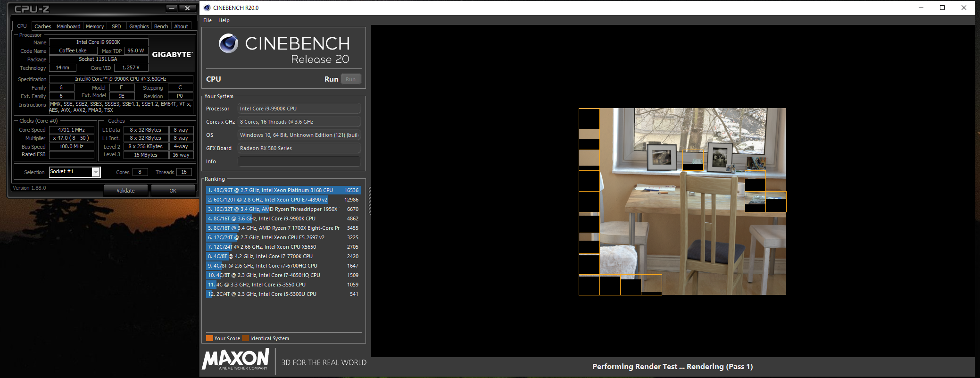Switch to the Bench tab in CPU-Z
The width and height of the screenshot is (980, 378).
[161, 26]
